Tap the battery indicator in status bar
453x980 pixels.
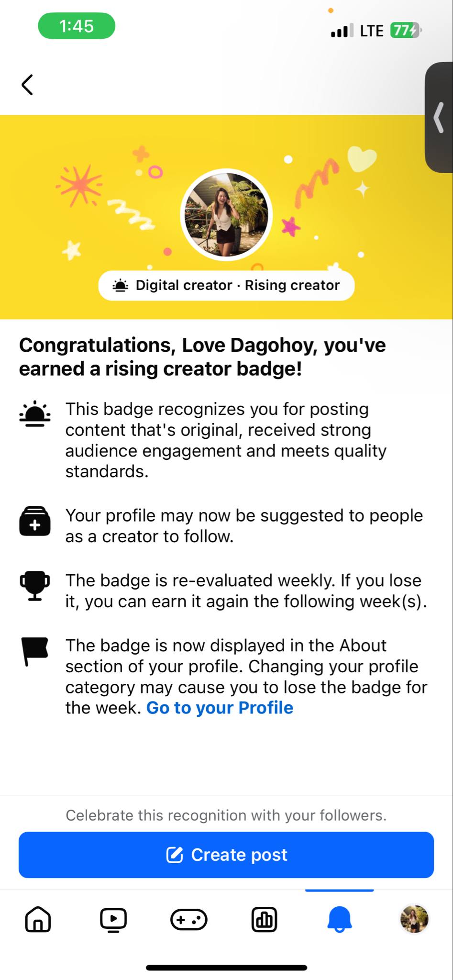click(406, 31)
